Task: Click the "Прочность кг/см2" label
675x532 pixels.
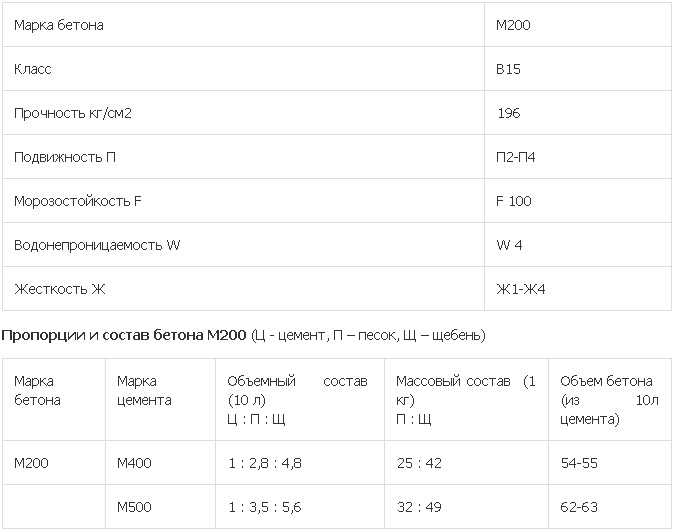Action: click(73, 113)
